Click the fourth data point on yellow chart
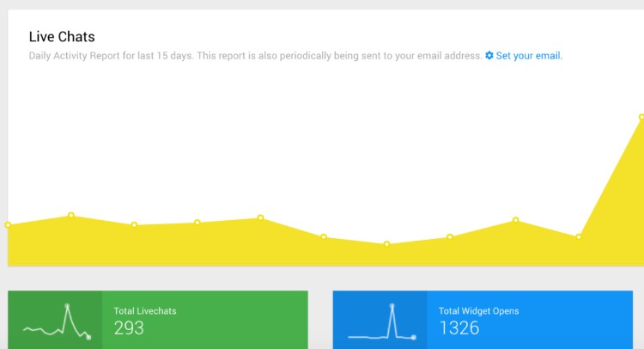The width and height of the screenshot is (644, 349). point(197,223)
